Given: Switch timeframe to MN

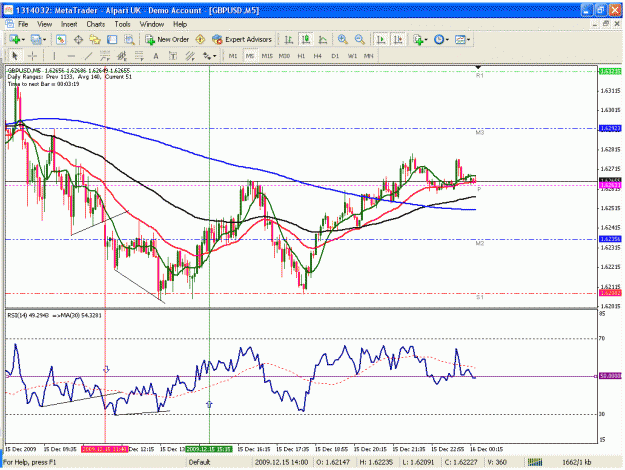Looking at the screenshot, I should [x=369, y=56].
